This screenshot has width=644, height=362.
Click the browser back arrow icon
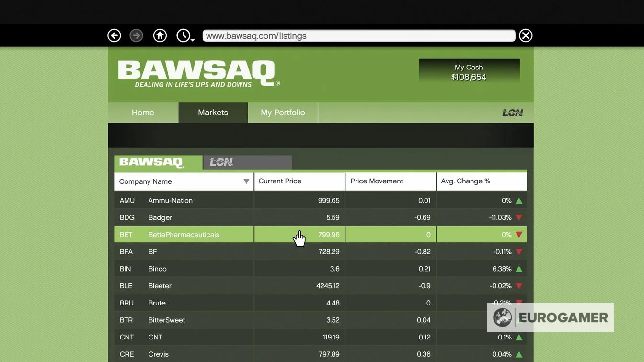(114, 35)
